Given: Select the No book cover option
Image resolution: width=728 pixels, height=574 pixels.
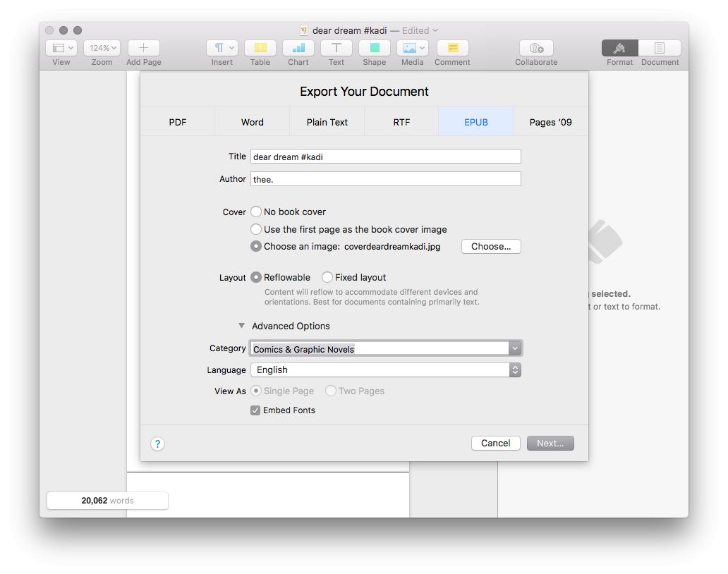Looking at the screenshot, I should point(256,212).
